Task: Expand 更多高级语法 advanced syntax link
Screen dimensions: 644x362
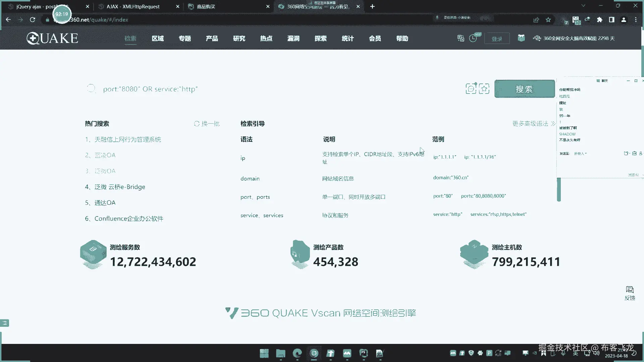Action: 533,124
